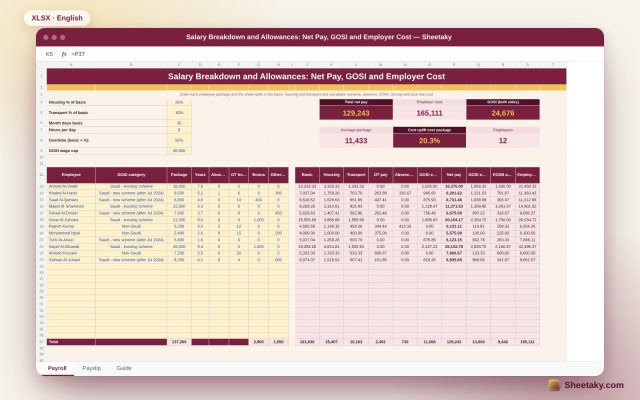Select the package total 137,200
Viewport: 640px width, 400px height.
click(179, 342)
